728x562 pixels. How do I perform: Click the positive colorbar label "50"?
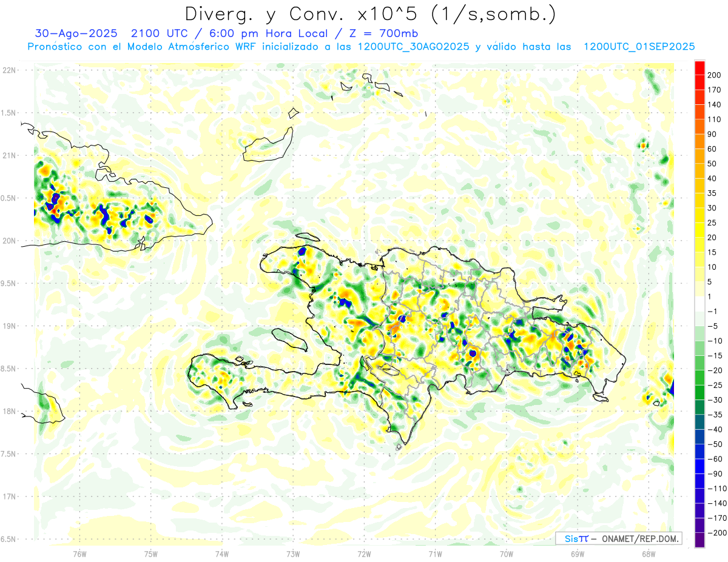point(712,164)
